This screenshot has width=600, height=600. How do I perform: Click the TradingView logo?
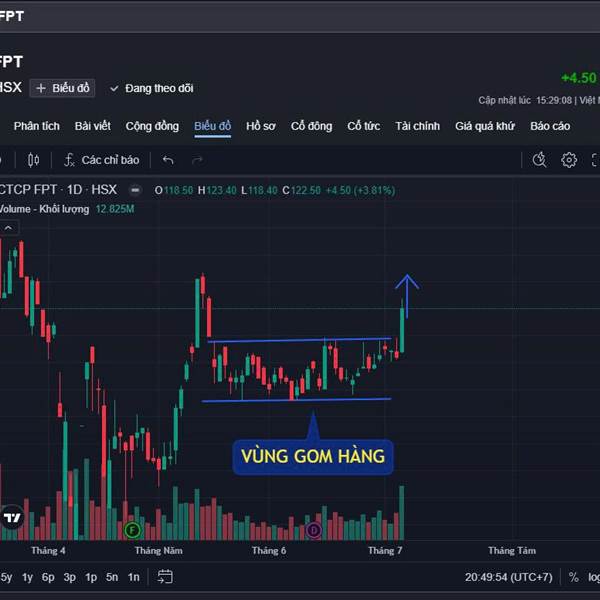tap(11, 518)
